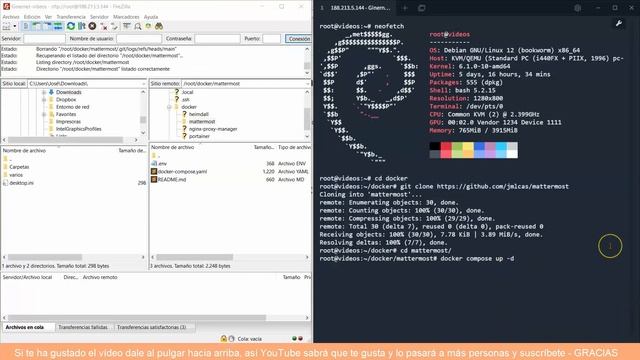Open a new tab in the terminal window
The height and width of the screenshot is (360, 640).
405,8
